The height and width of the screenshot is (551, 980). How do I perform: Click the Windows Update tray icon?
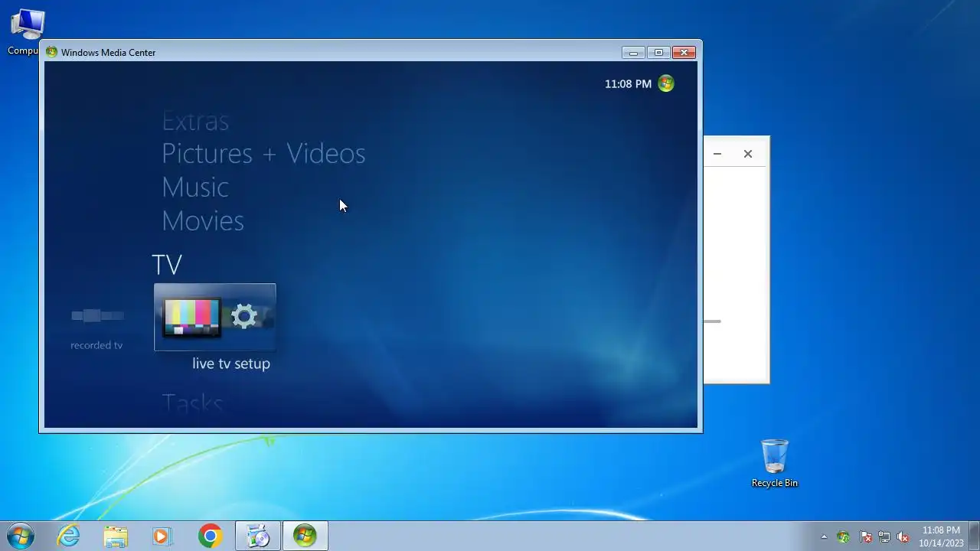843,537
